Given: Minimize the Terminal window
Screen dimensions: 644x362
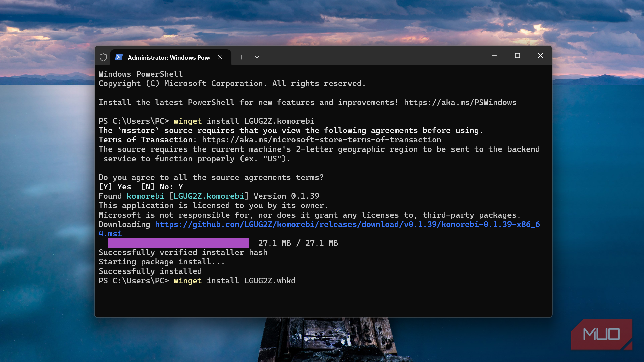Looking at the screenshot, I should tap(494, 55).
